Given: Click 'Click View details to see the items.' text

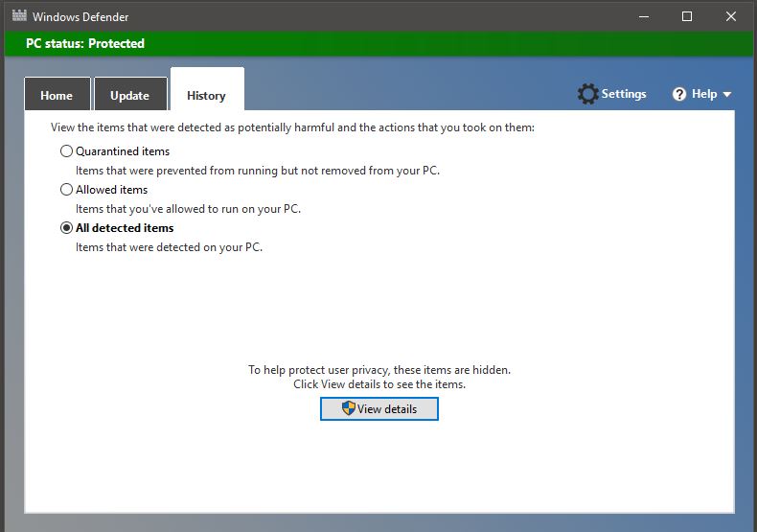Looking at the screenshot, I should pyautogui.click(x=379, y=384).
